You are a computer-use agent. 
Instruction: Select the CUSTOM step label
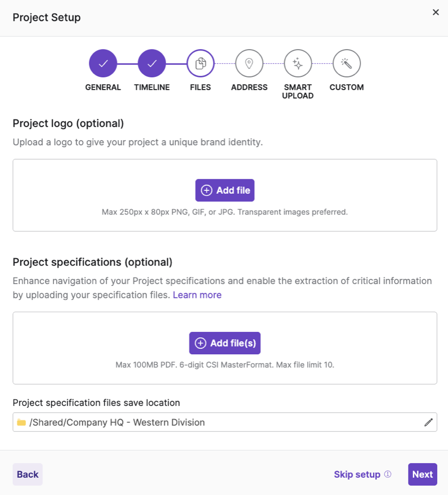tap(346, 87)
